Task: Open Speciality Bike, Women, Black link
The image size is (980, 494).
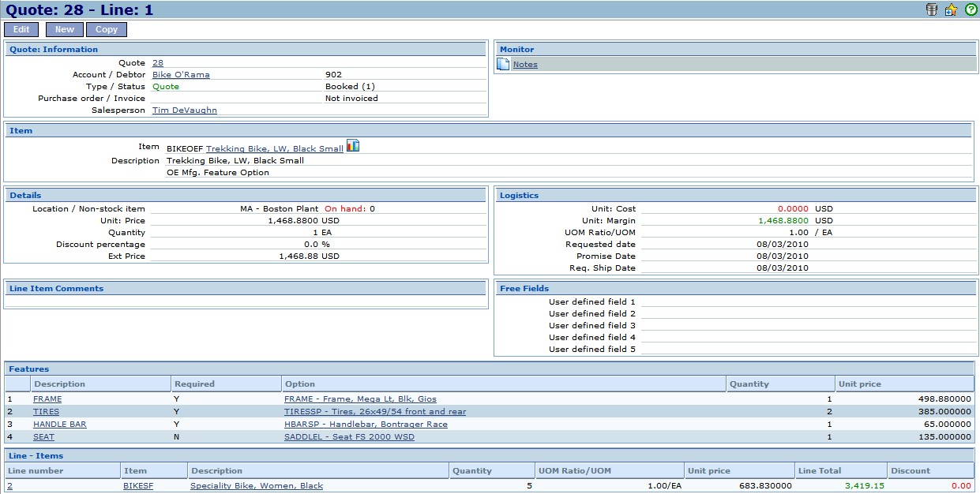Action: point(257,486)
